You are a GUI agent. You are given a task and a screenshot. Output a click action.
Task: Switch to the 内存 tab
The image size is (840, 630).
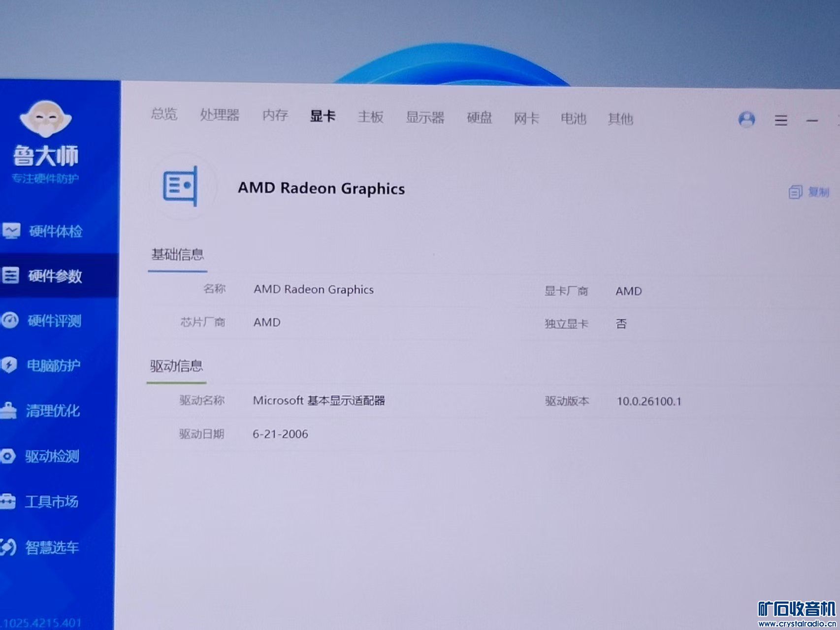coord(275,115)
